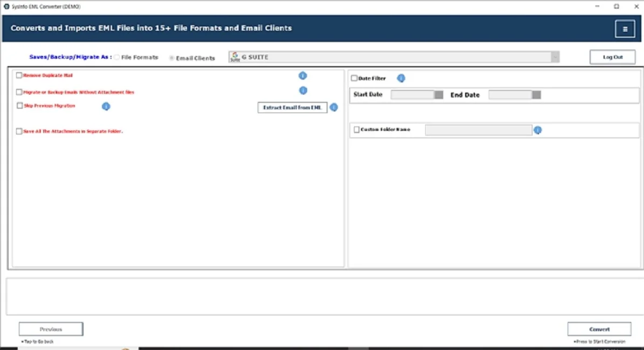This screenshot has width=644, height=350.
Task: Go back with the Previous button
Action: pos(51,329)
